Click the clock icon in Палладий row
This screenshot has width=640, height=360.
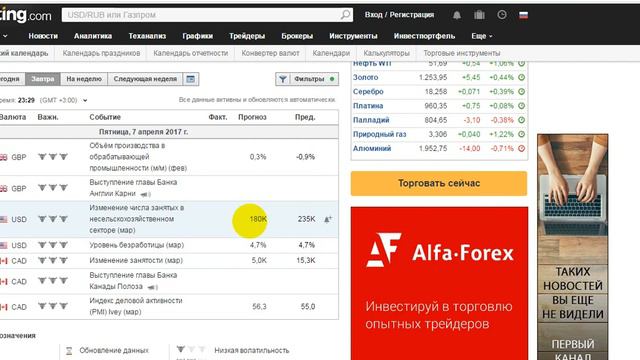click(x=521, y=120)
